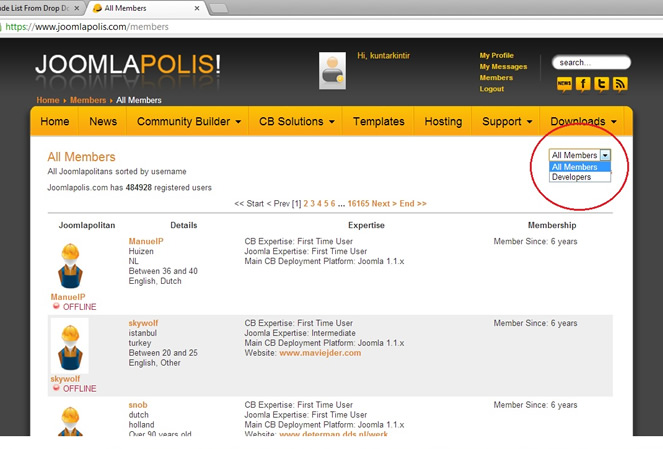Click the user avatar next to greeting
This screenshot has width=663, height=449.
point(332,71)
